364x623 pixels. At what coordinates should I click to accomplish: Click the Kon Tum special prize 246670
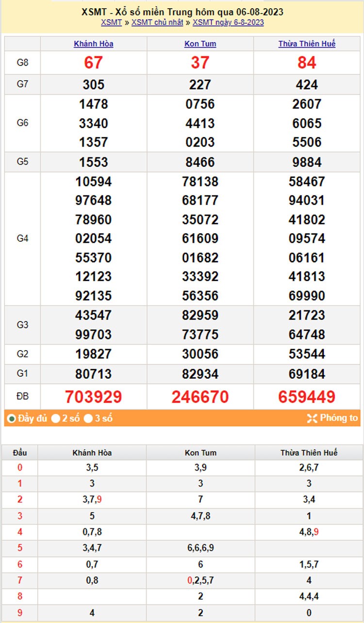tap(200, 397)
